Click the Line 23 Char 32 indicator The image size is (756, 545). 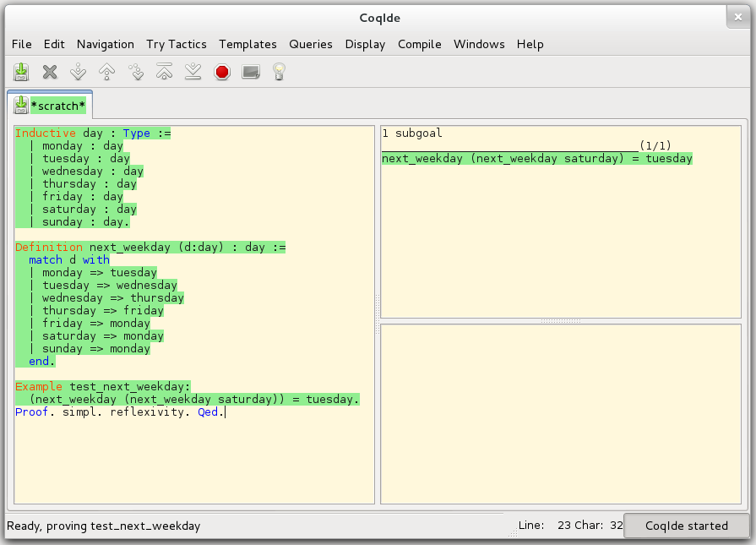pos(571,526)
